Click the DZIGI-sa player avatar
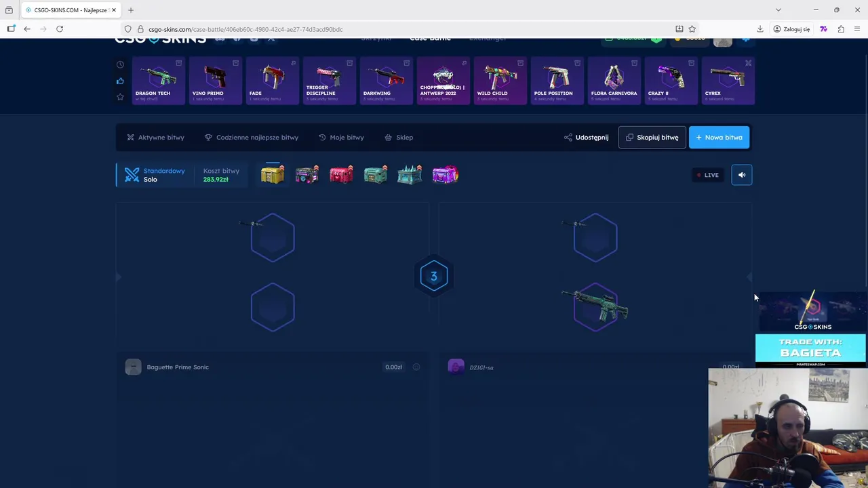Screen dimensions: 868x488 456,367
